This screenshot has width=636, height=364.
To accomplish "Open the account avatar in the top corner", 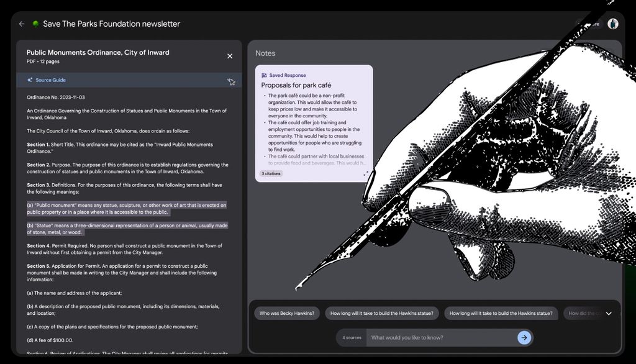I will coord(613,24).
